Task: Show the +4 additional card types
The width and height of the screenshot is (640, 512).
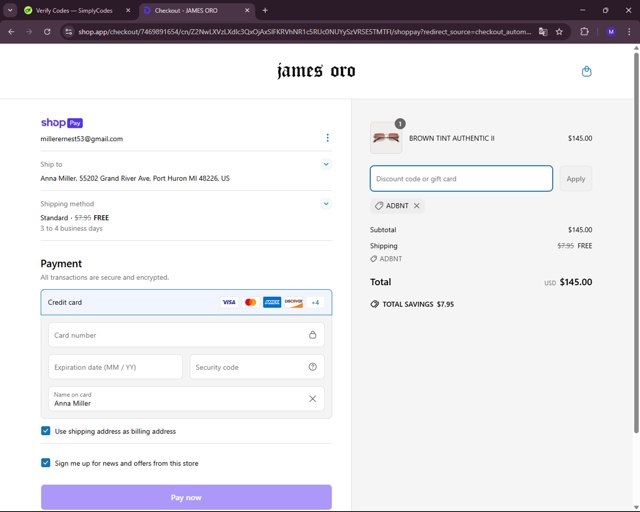Action: click(x=315, y=303)
